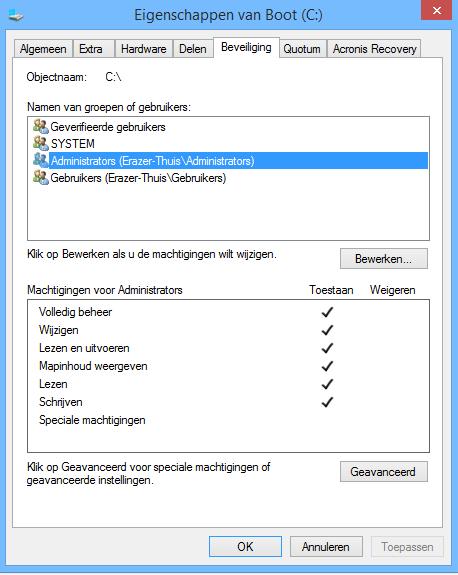Click the Administrators group icon
The height and width of the screenshot is (575, 458).
point(41,161)
